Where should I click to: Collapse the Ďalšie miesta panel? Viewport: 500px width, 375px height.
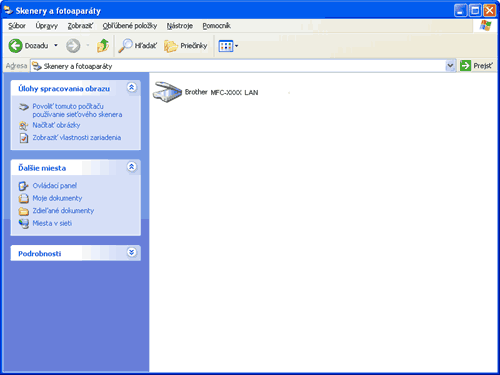132,167
